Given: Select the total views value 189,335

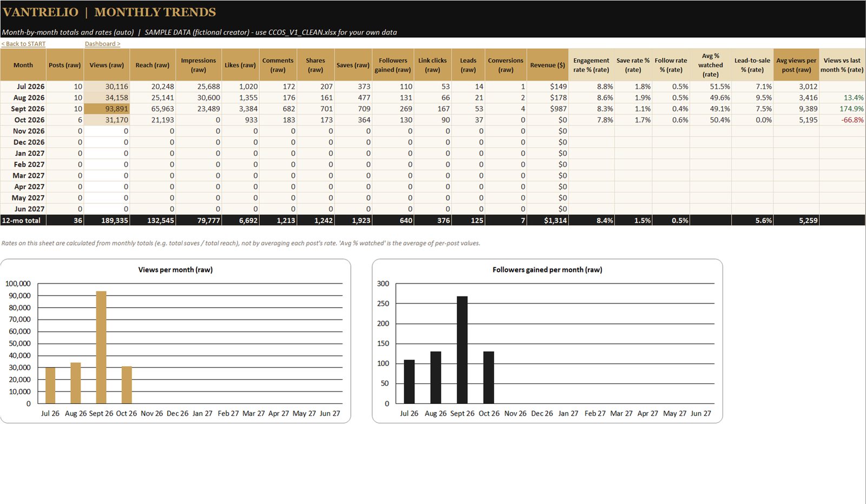Looking at the screenshot, I should (x=107, y=221).
